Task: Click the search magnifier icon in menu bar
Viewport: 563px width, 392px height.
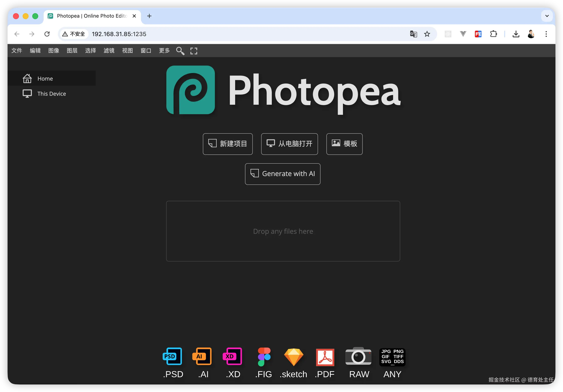Action: tap(180, 51)
